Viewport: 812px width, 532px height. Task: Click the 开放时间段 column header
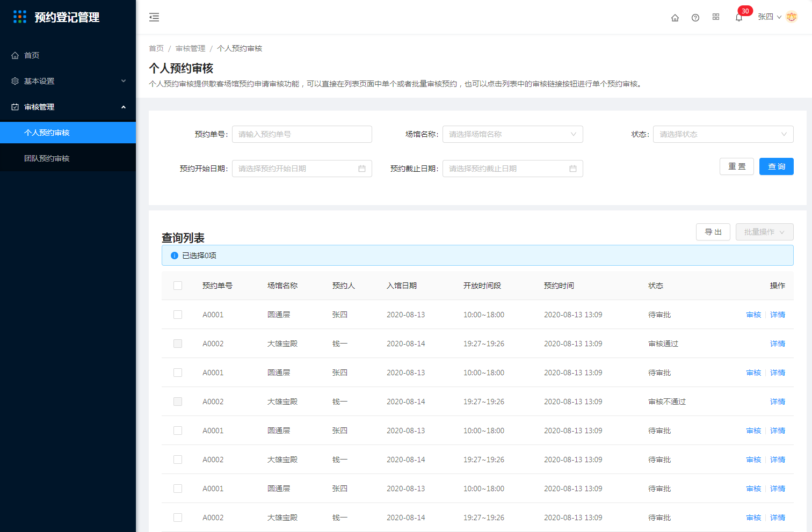[x=482, y=286]
